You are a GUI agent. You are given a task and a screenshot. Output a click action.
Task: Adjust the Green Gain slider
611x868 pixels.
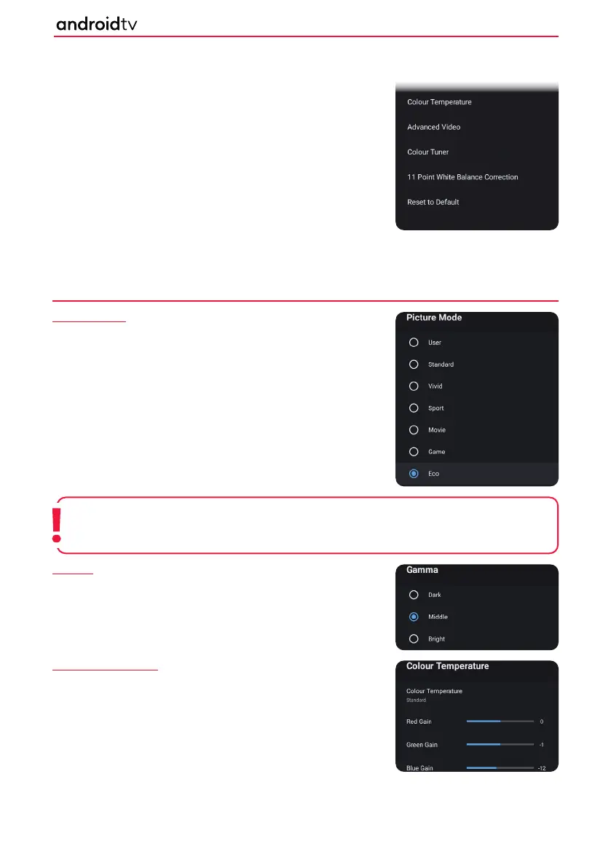[500, 745]
